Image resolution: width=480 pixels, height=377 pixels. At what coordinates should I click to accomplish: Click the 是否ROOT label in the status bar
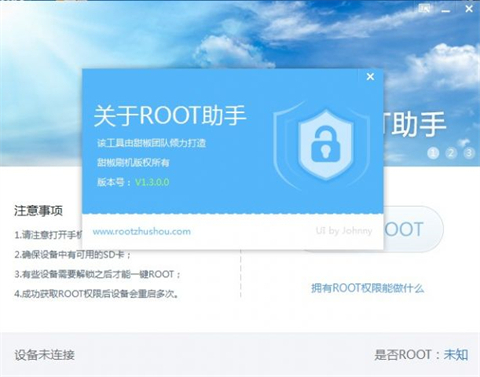403,355
